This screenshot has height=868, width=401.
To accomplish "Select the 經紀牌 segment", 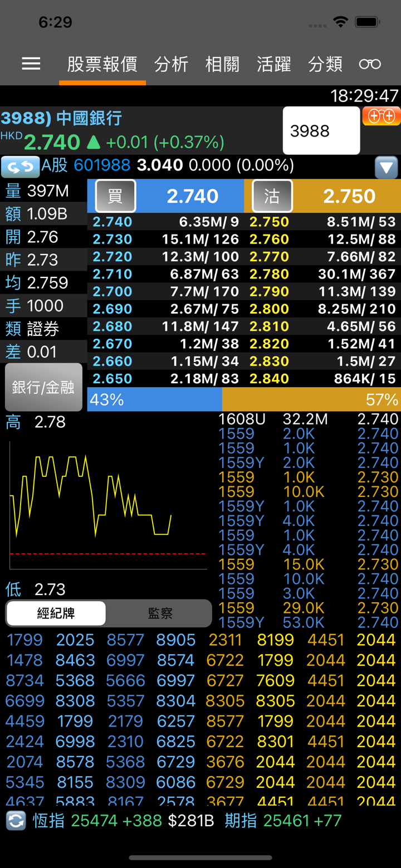I will pos(56,613).
